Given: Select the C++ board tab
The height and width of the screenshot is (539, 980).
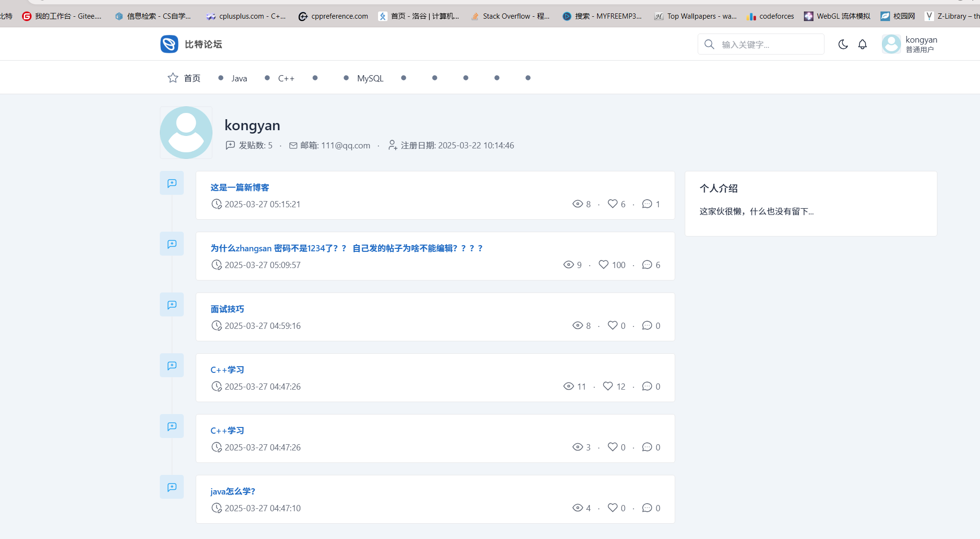Looking at the screenshot, I should pyautogui.click(x=286, y=78).
